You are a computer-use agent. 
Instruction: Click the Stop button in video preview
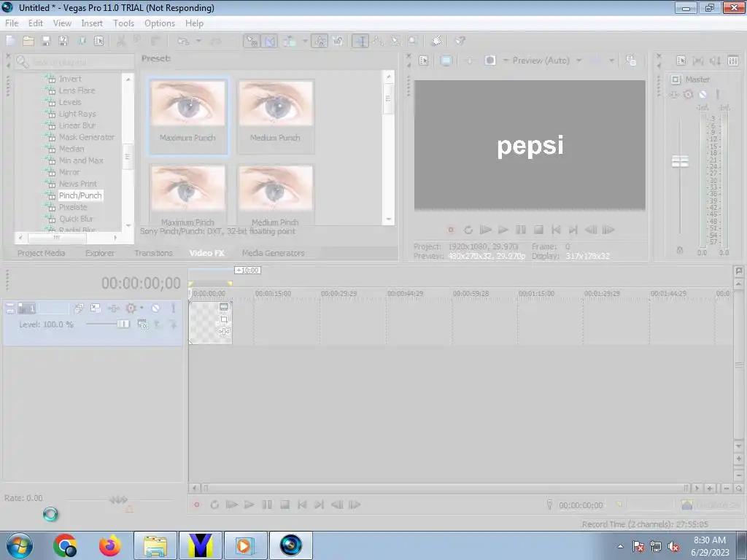tap(538, 230)
